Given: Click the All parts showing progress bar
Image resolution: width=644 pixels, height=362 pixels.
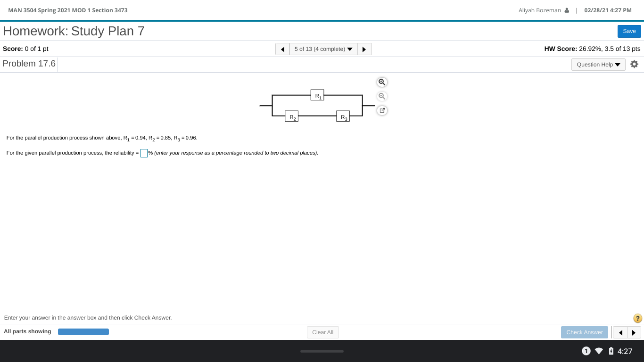Looking at the screenshot, I should click(x=83, y=332).
